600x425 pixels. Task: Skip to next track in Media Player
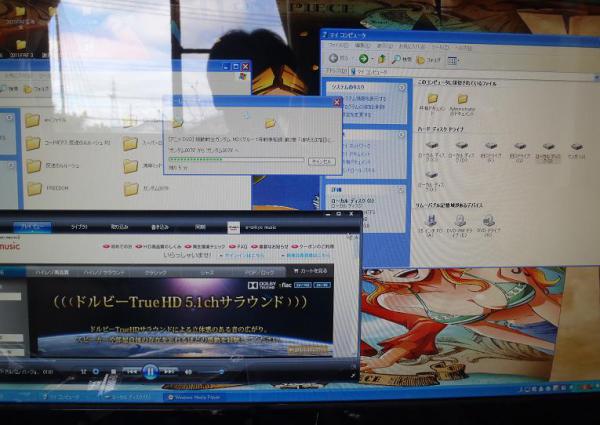[168, 371]
